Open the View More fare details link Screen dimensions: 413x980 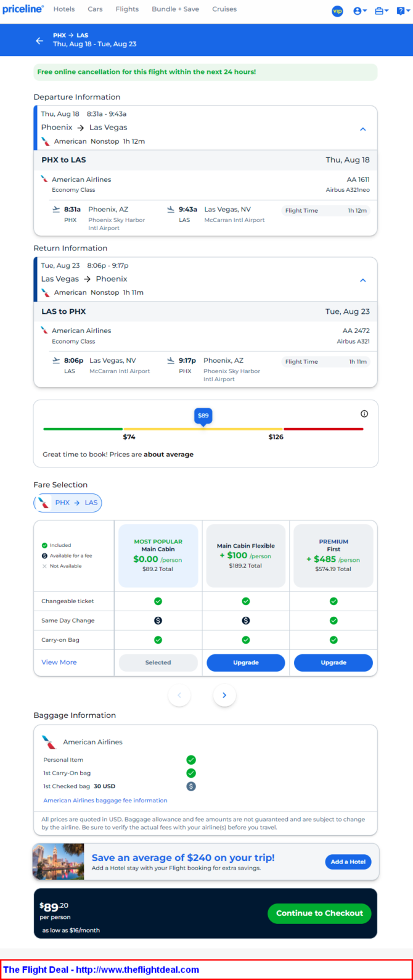(x=59, y=662)
